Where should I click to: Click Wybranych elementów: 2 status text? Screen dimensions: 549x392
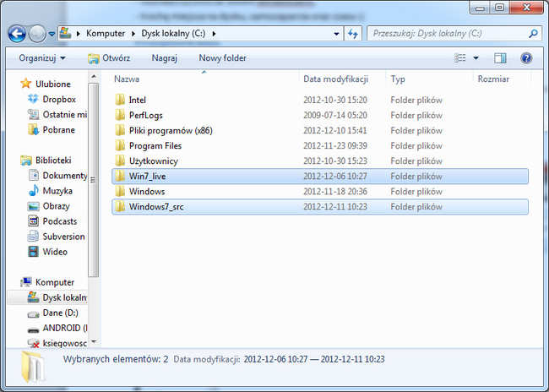tap(116, 359)
